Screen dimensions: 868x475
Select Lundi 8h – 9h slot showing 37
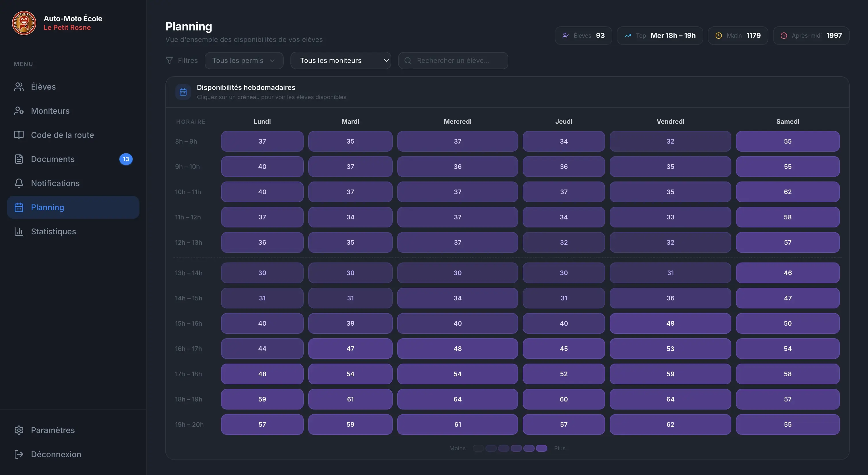[x=262, y=141]
